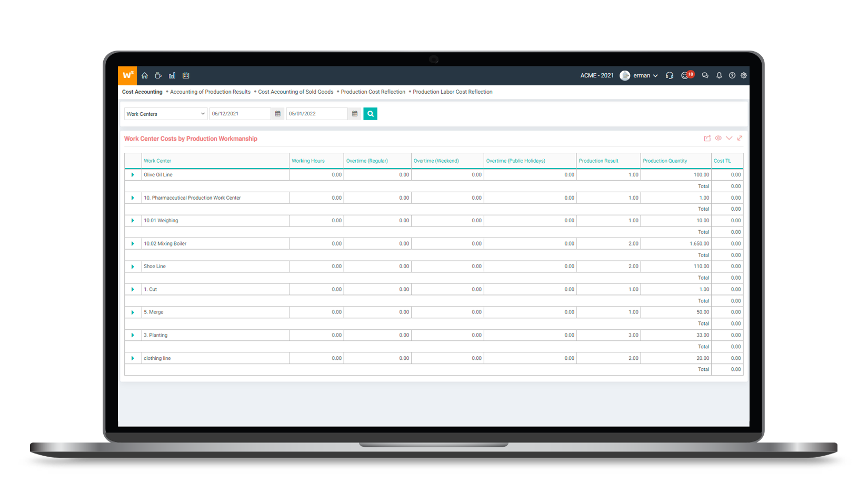Image resolution: width=868 pixels, height=502 pixels.
Task: Open the settings gear icon
Action: [x=744, y=75]
